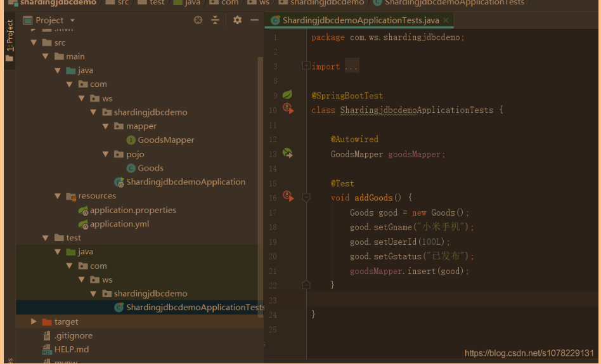The image size is (601, 364).
Task: Click the HELP.md markdown file icon
Action: tap(47, 349)
